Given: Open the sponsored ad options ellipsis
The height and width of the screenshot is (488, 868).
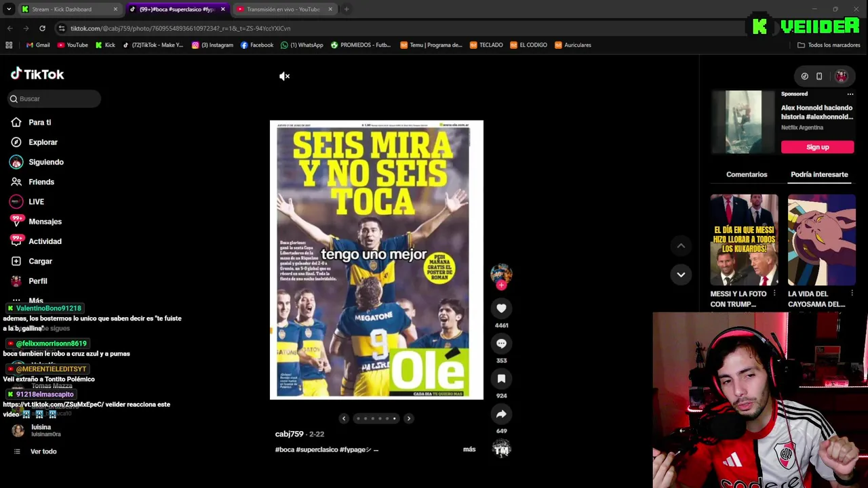Looking at the screenshot, I should (850, 94).
